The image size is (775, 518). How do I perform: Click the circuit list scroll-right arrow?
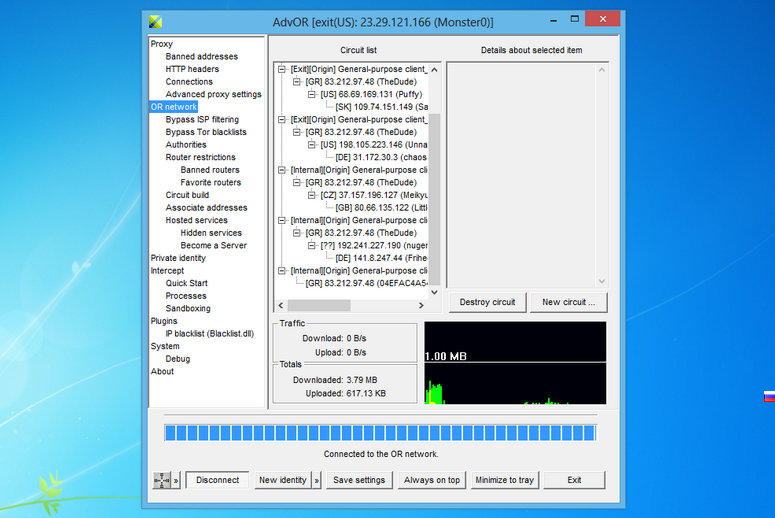pos(421,305)
